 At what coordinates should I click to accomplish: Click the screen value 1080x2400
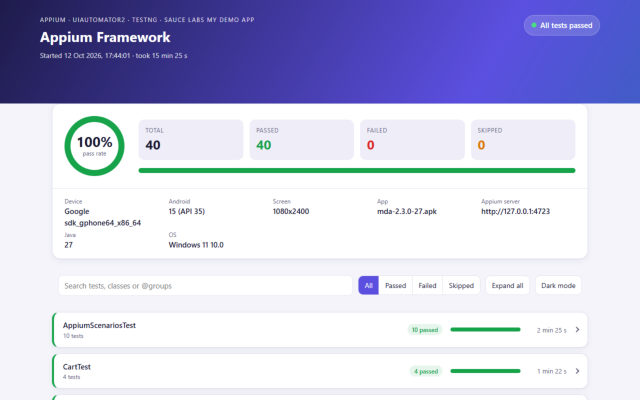click(291, 211)
